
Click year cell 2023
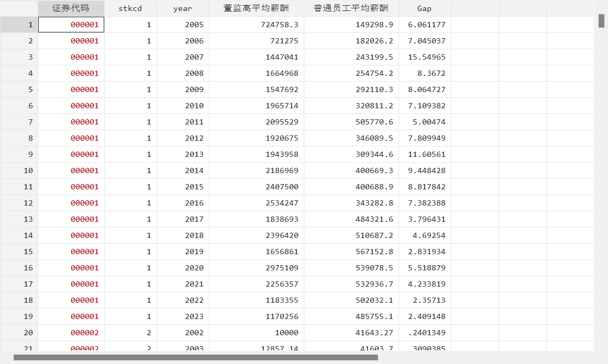point(183,316)
